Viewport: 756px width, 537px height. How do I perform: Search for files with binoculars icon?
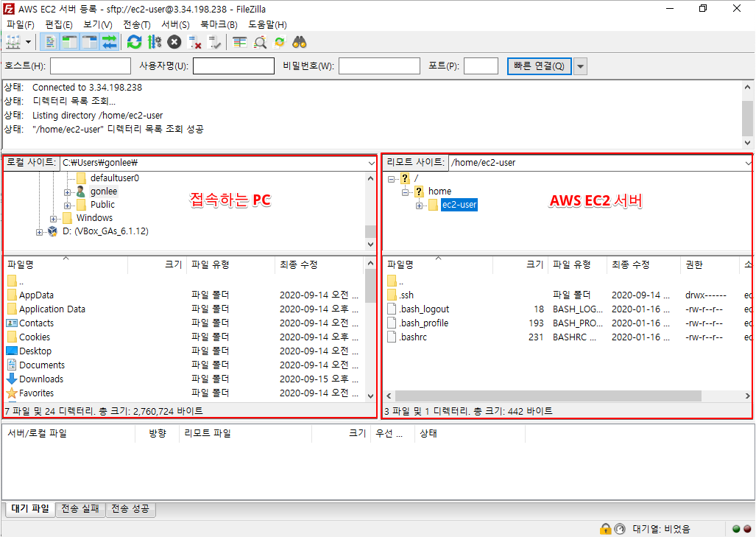(x=300, y=43)
